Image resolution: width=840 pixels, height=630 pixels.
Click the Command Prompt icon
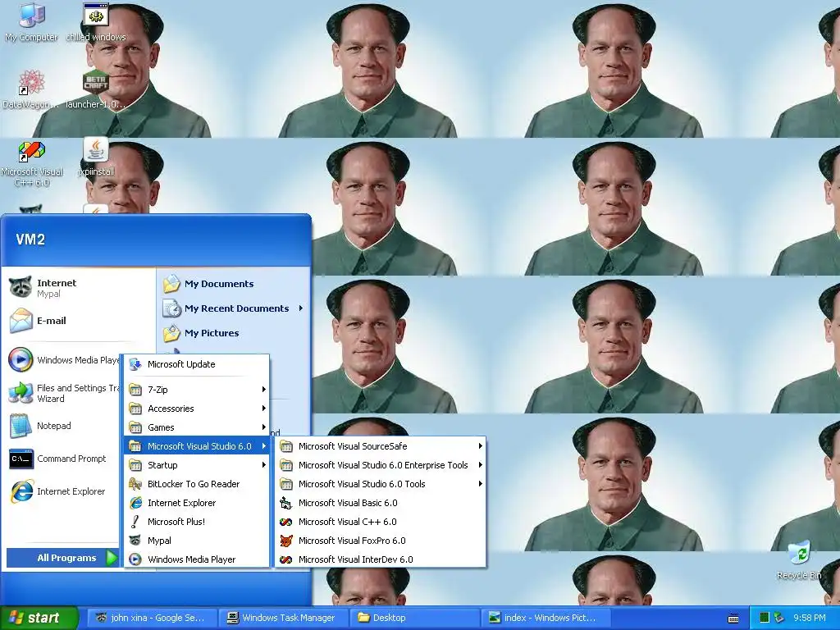coord(21,459)
